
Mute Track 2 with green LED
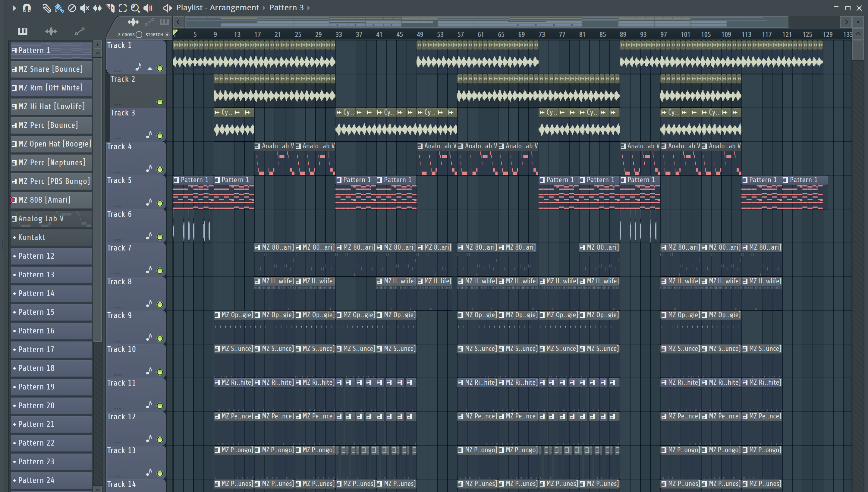[x=160, y=102]
